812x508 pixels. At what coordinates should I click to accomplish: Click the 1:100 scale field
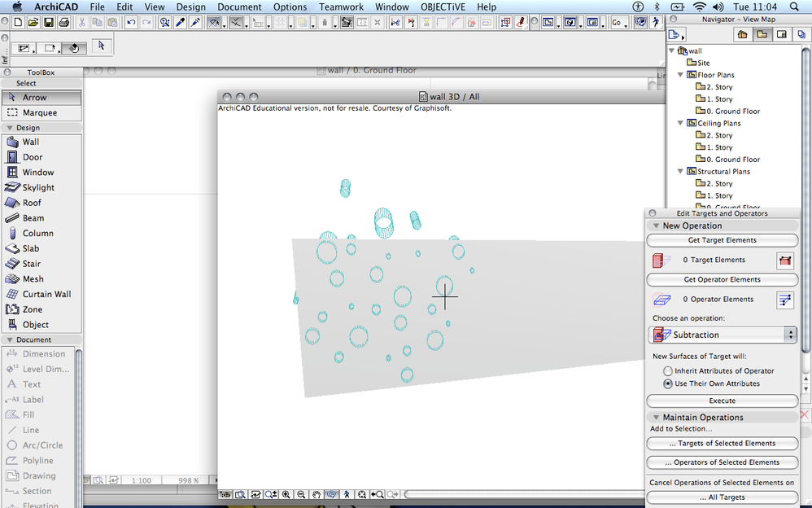tap(142, 480)
